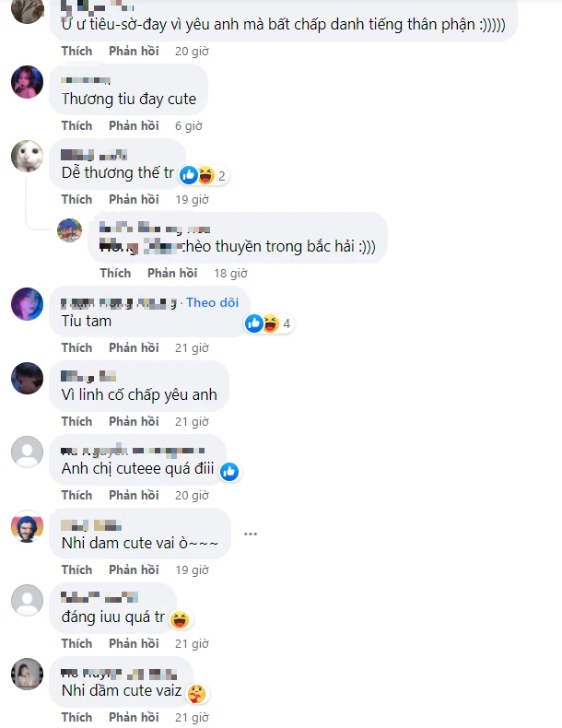Open the three-dots menu beside "Nhi dam cute vai ò"

(251, 534)
